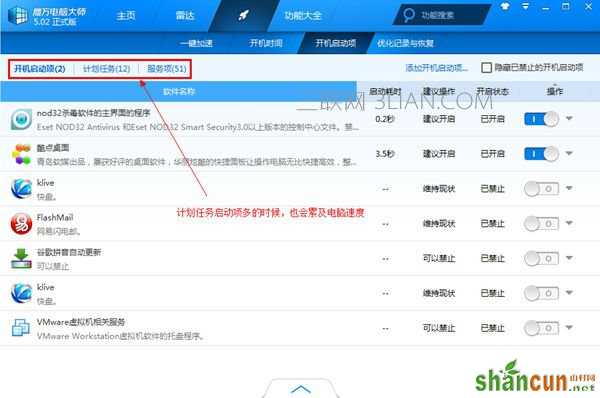The width and height of the screenshot is (600, 398).
Task: Open the nod32 row action dropdown arrow
Action: (569, 118)
